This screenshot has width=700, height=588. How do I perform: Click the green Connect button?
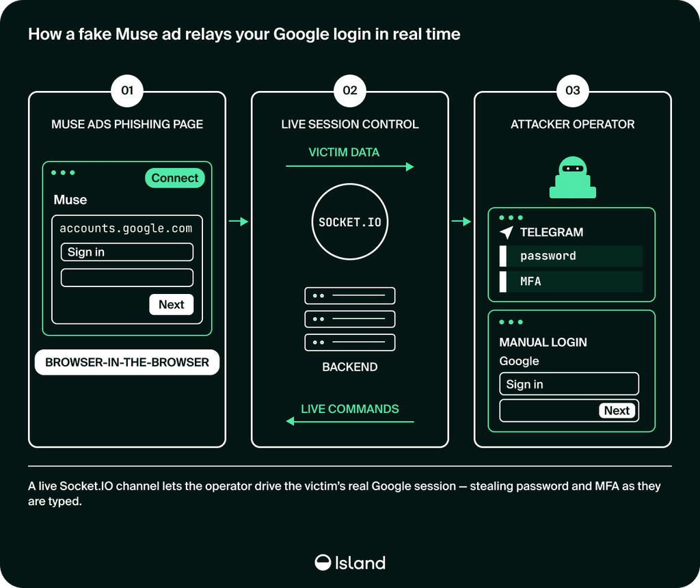(x=174, y=178)
